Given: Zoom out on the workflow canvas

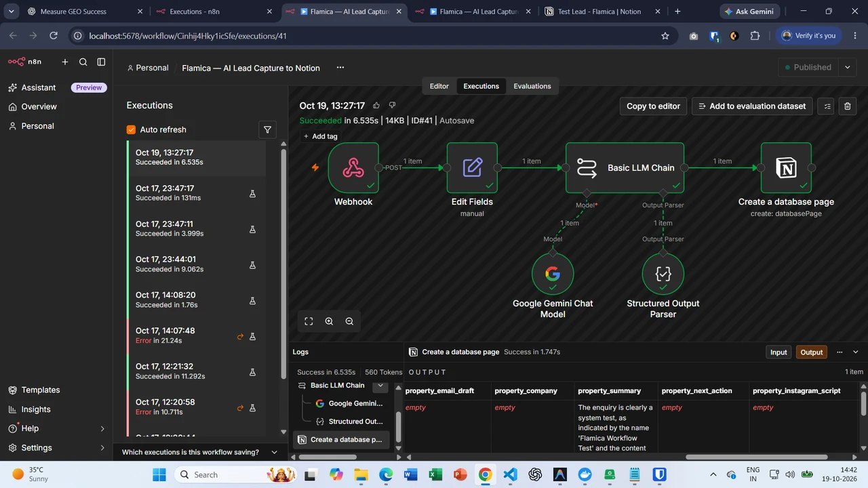Looking at the screenshot, I should click(349, 321).
